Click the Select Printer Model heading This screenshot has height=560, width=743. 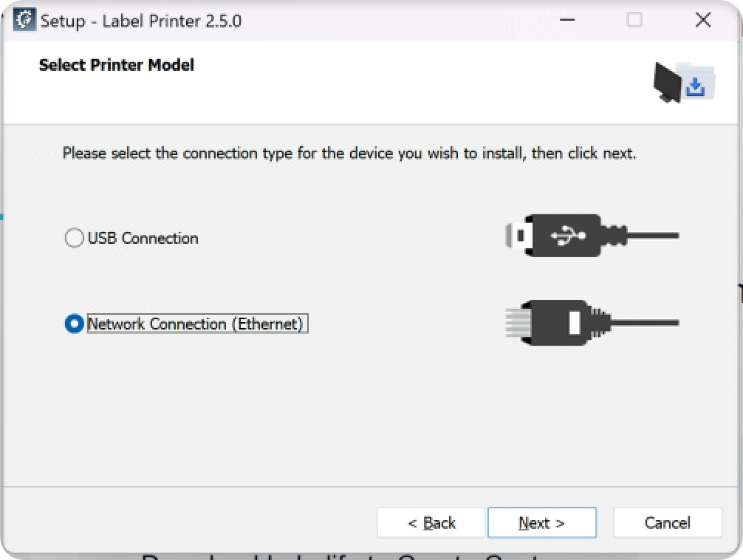(117, 65)
